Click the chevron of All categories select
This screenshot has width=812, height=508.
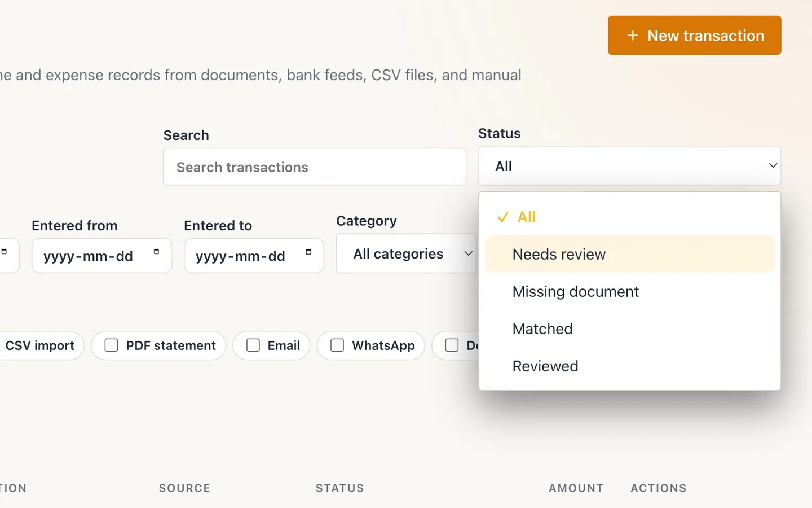pyautogui.click(x=468, y=254)
